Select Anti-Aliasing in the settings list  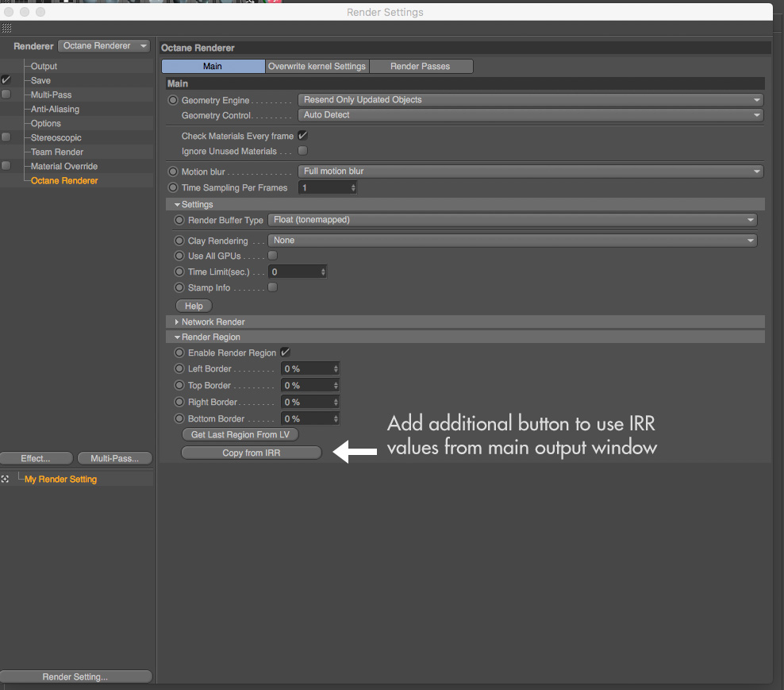click(55, 109)
